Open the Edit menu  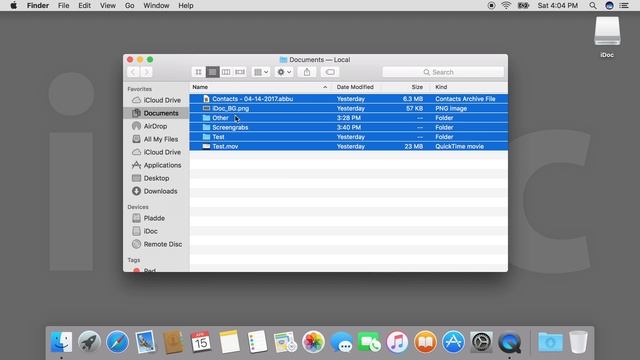pyautogui.click(x=84, y=5)
